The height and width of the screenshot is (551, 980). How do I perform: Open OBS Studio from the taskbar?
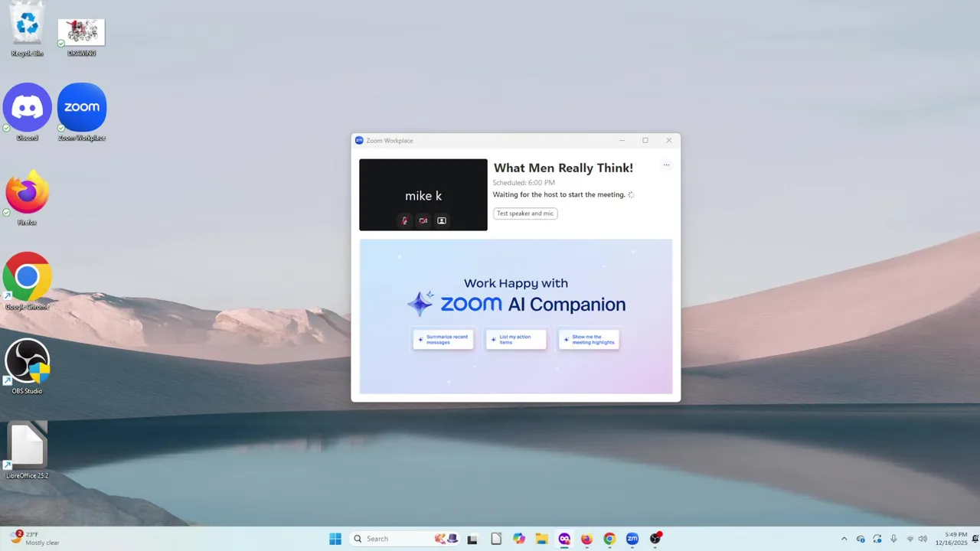(655, 539)
